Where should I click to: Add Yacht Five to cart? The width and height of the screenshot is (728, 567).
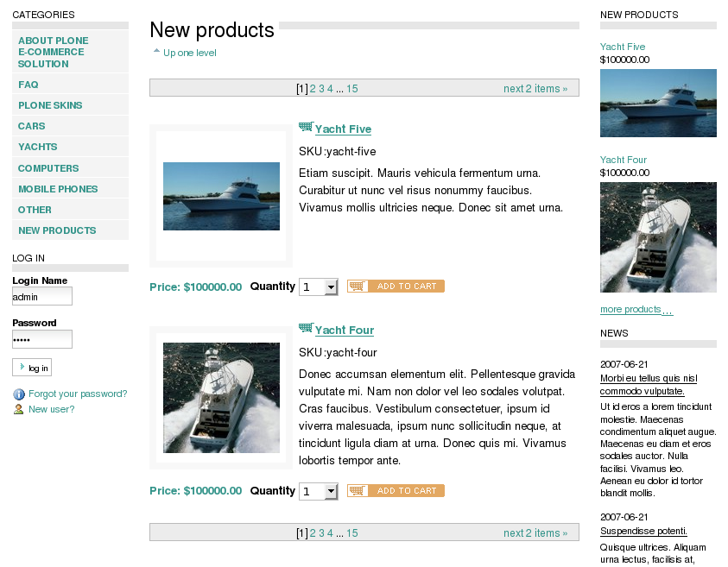pos(396,287)
